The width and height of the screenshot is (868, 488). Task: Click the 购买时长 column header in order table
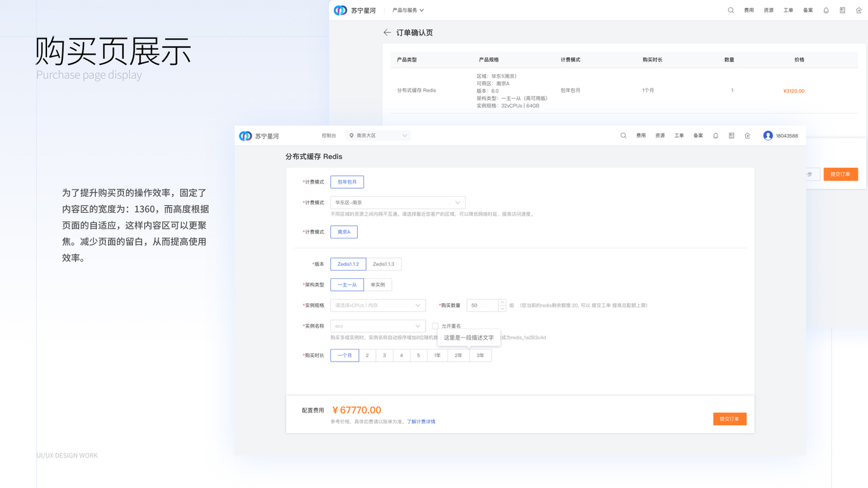(653, 60)
